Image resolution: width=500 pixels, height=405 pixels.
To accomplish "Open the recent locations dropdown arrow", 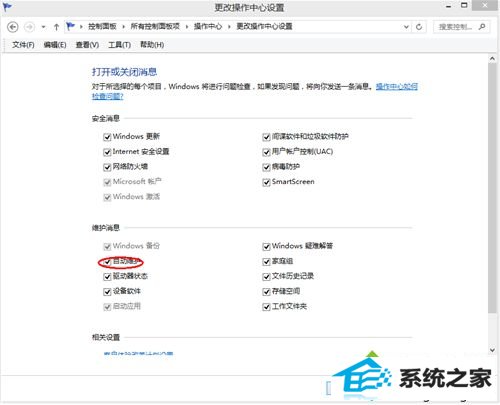I will click(43, 27).
